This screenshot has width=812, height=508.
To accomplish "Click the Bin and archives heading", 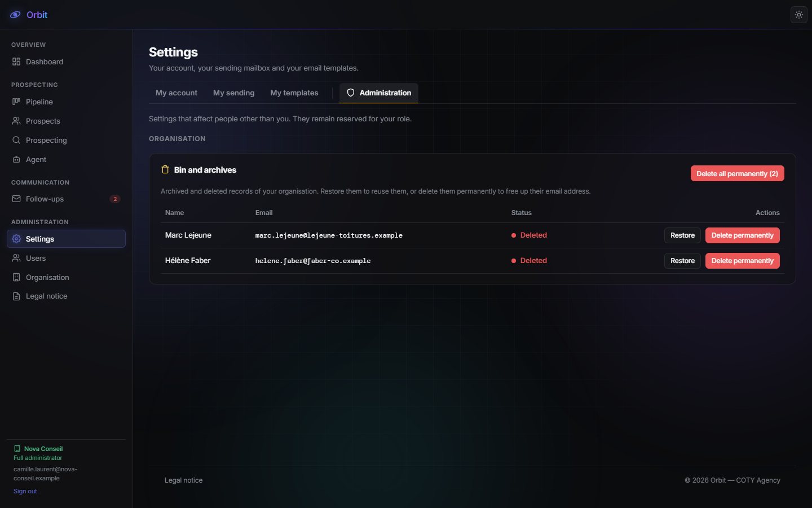I will point(205,170).
